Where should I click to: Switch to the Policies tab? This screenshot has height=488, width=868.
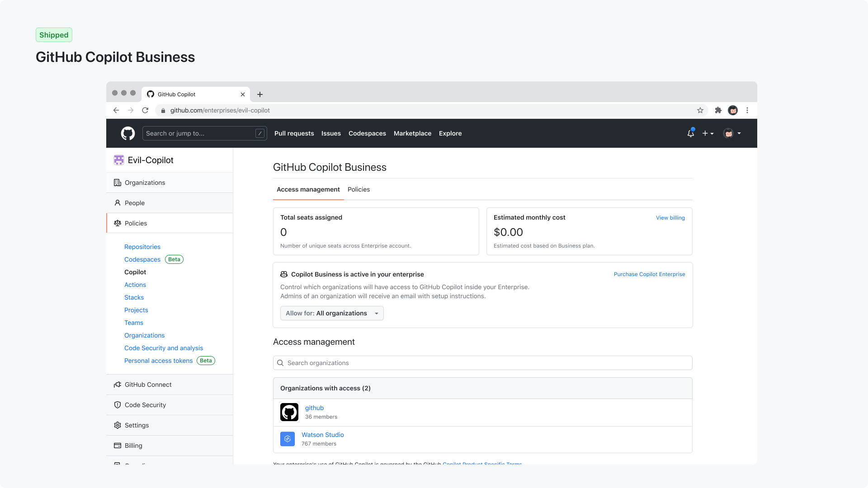point(359,189)
